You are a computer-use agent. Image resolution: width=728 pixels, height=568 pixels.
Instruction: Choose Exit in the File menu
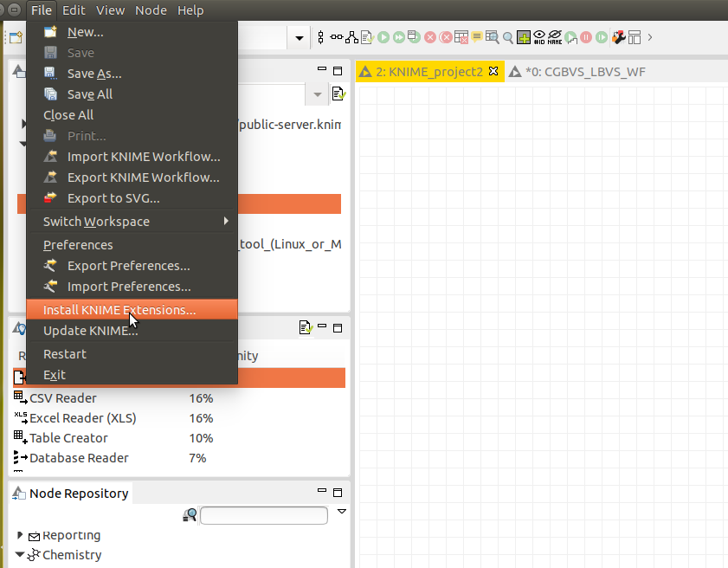[132, 375]
